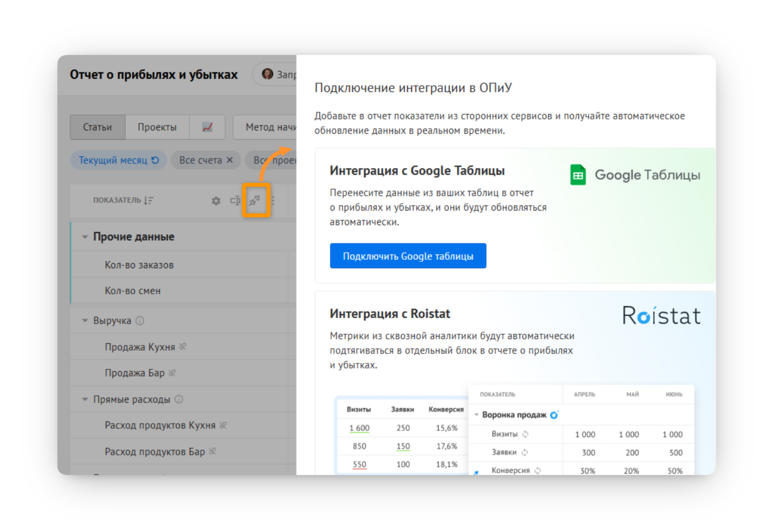Select the Расход продуктов Бар row
776x532 pixels.
(184, 451)
